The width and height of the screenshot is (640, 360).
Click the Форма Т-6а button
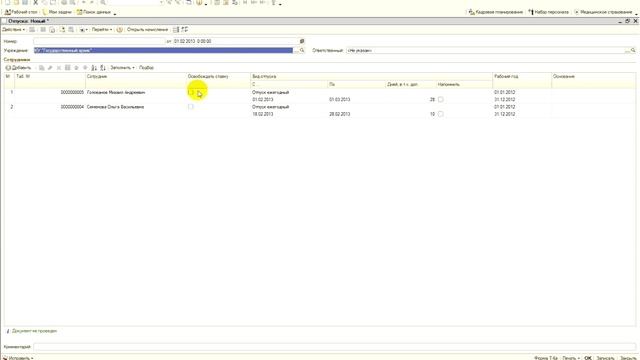(x=546, y=358)
